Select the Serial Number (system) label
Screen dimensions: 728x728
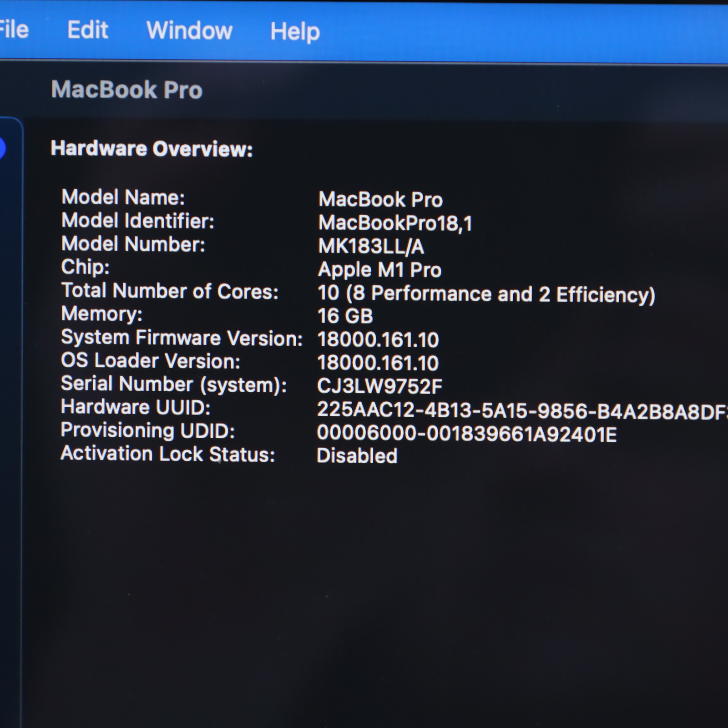[174, 384]
